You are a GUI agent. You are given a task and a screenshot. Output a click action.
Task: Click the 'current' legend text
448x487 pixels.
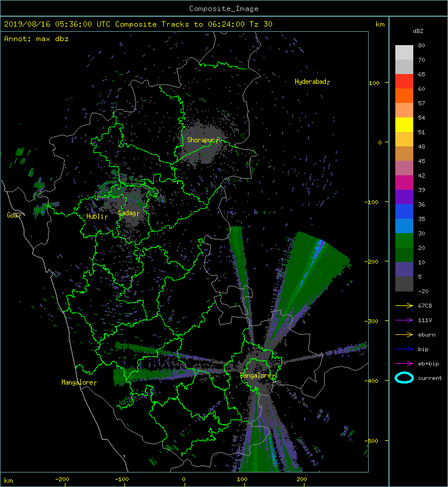tap(430, 378)
